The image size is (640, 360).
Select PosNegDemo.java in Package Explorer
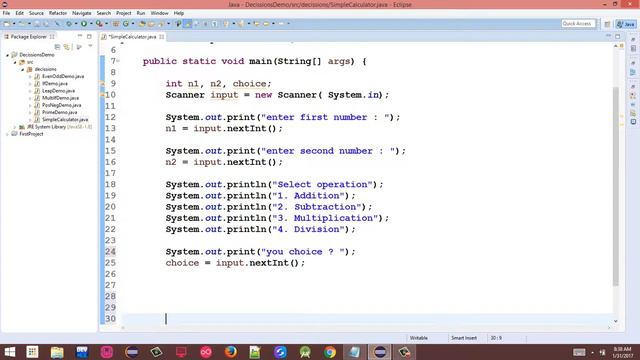tap(62, 105)
